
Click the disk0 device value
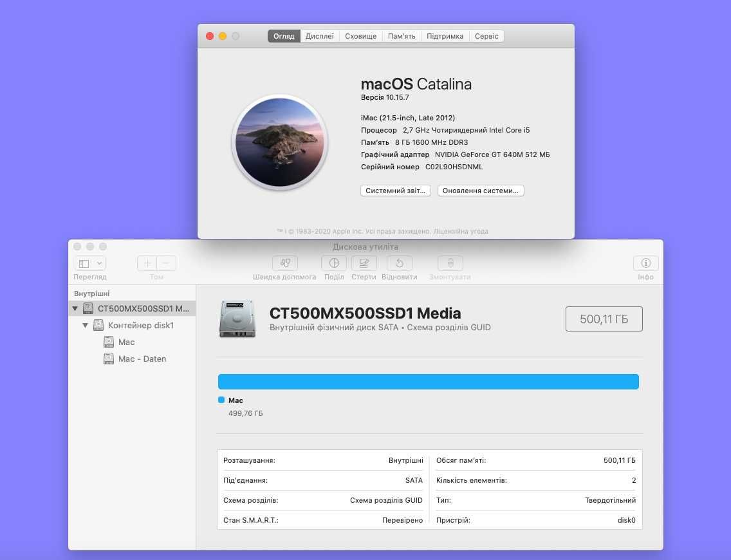(627, 520)
